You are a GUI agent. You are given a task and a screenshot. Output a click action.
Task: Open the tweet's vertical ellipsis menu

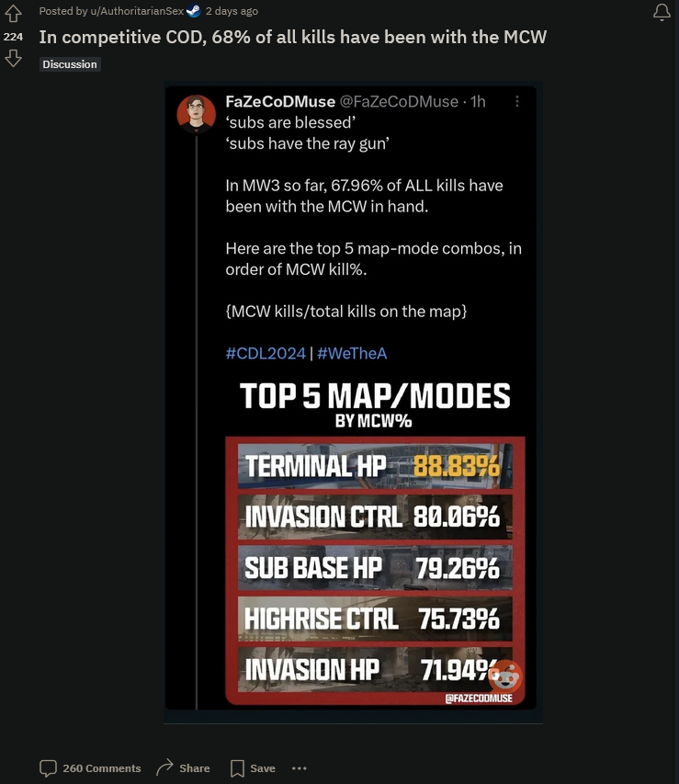point(517,101)
